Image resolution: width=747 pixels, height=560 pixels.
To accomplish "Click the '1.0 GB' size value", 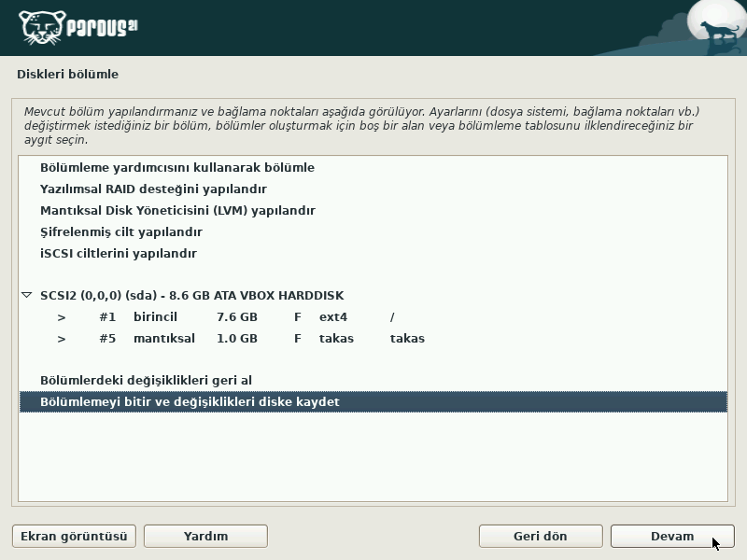I will (x=237, y=339).
